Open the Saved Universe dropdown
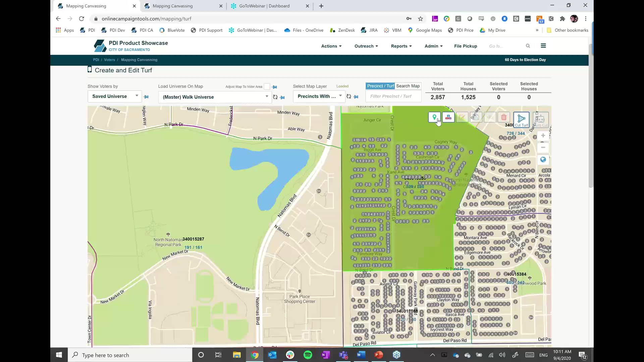644x362 pixels. pyautogui.click(x=114, y=96)
